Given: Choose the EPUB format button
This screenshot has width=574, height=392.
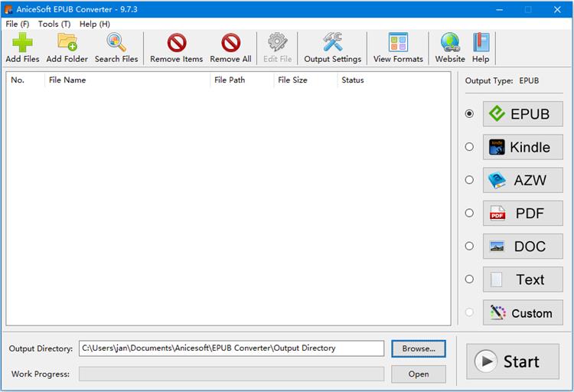Looking at the screenshot, I should pyautogui.click(x=523, y=114).
